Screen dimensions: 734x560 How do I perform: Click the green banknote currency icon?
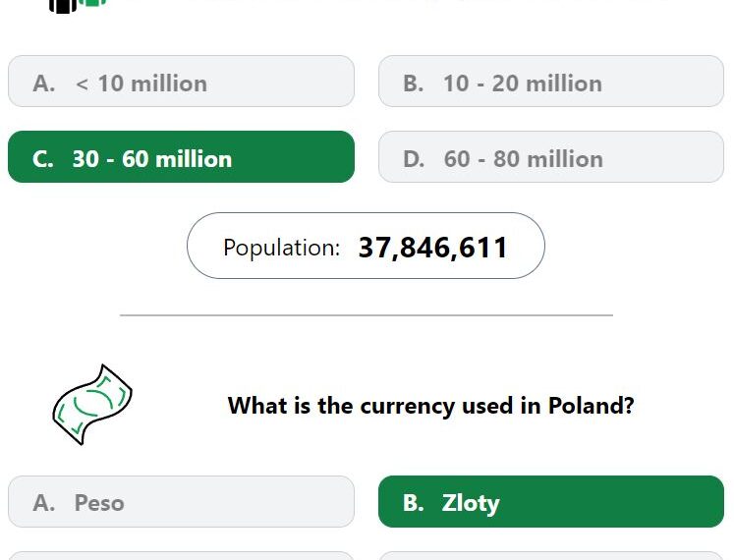click(92, 405)
